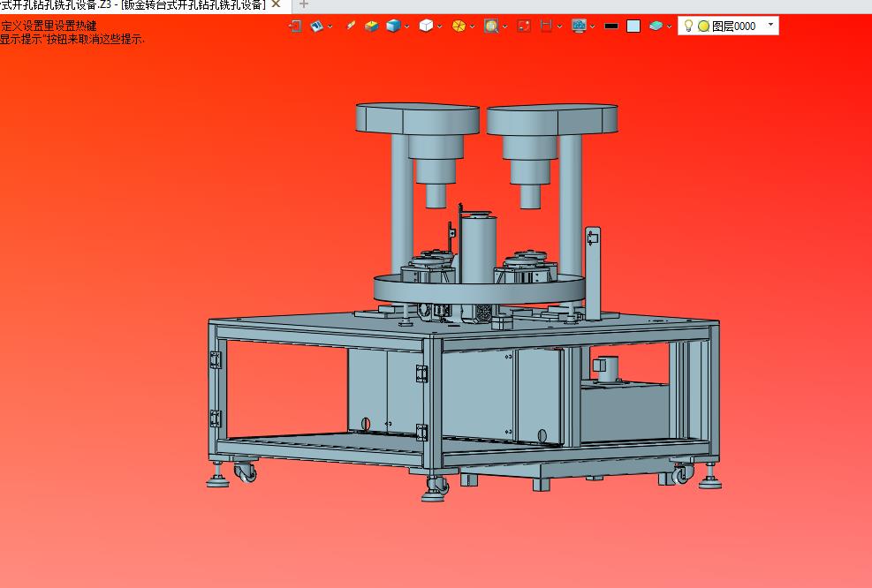The image size is (872, 588).
Task: Click the rotary turntable disc of the model
Action: coord(479,289)
